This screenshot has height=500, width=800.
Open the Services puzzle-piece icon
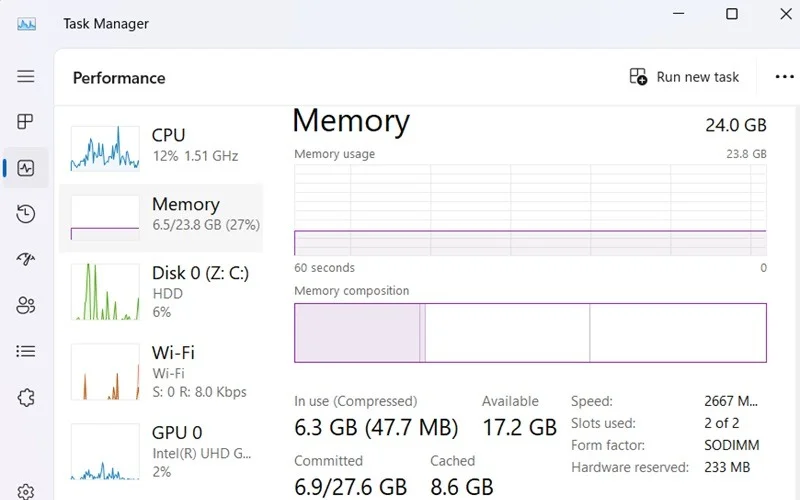[x=26, y=397]
